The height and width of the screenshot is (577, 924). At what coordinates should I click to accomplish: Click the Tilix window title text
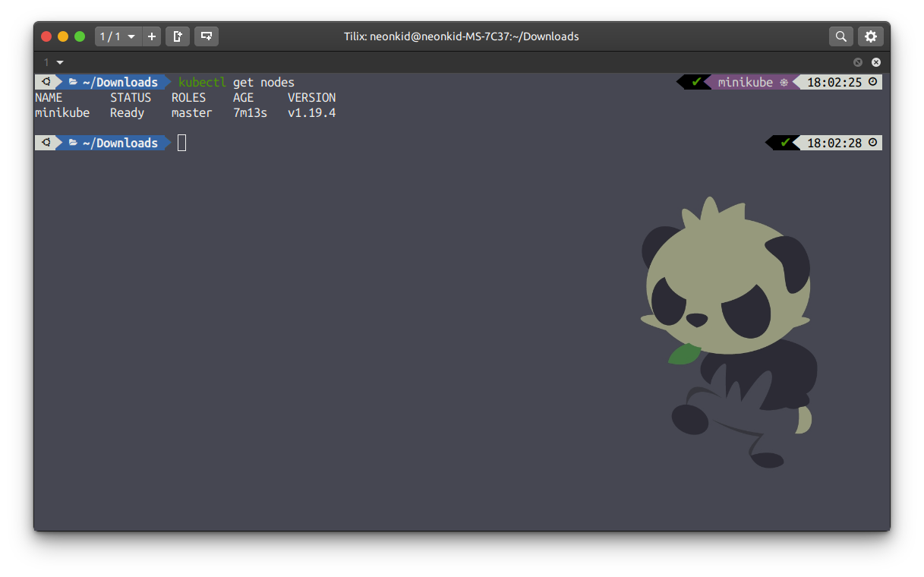tap(462, 36)
